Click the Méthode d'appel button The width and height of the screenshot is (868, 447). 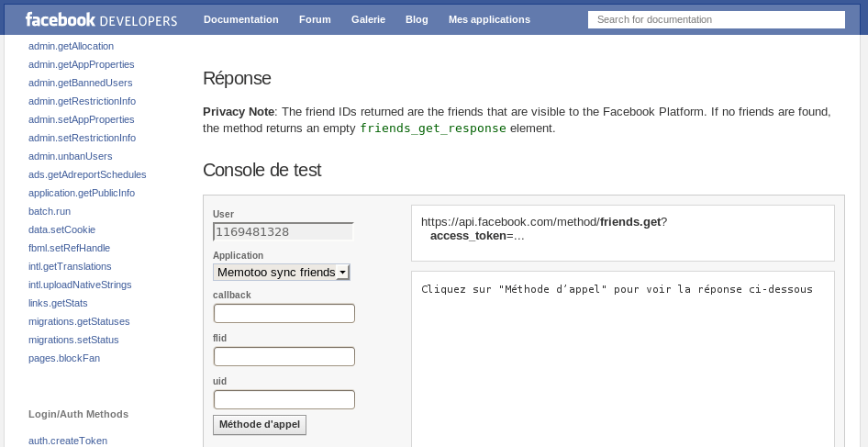point(260,424)
